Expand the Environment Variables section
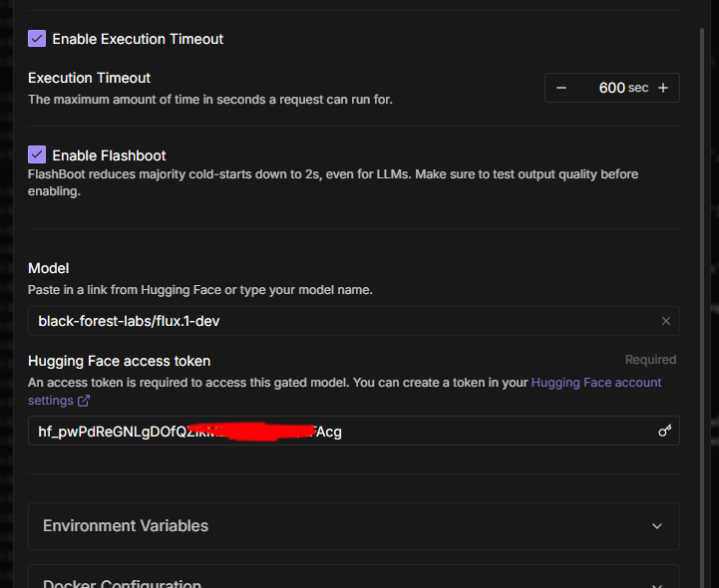 pos(126,526)
